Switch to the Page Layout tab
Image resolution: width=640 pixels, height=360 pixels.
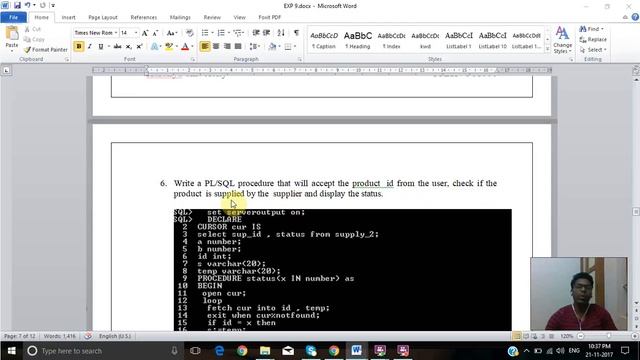point(103,17)
